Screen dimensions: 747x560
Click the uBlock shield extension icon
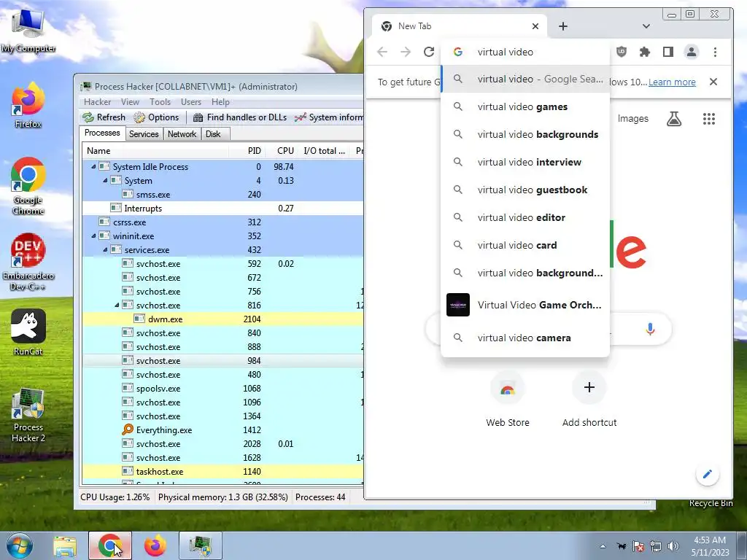622,52
